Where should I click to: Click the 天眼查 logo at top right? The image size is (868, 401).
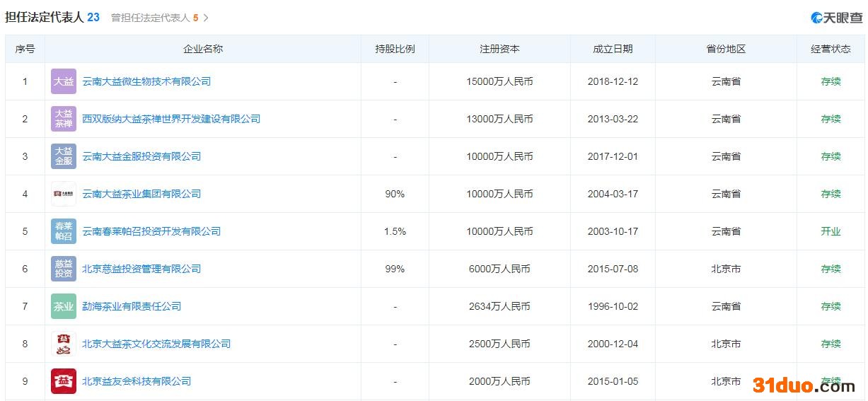pyautogui.click(x=836, y=18)
